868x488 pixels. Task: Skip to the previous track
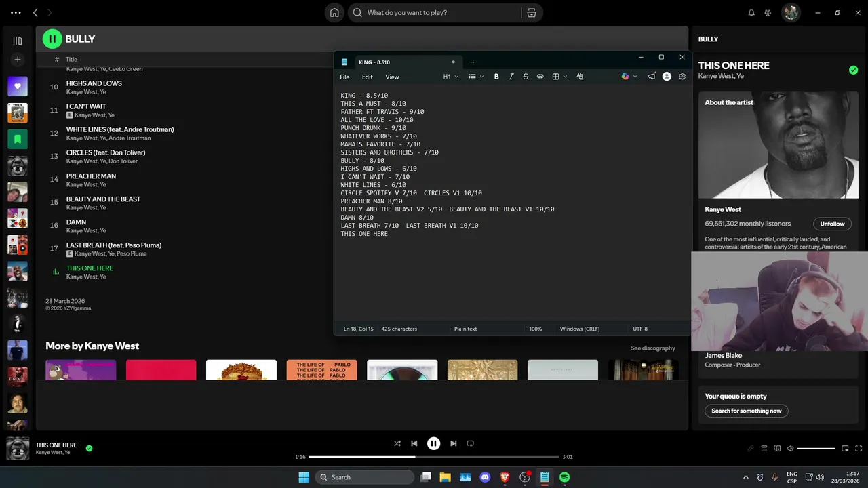pos(414,443)
